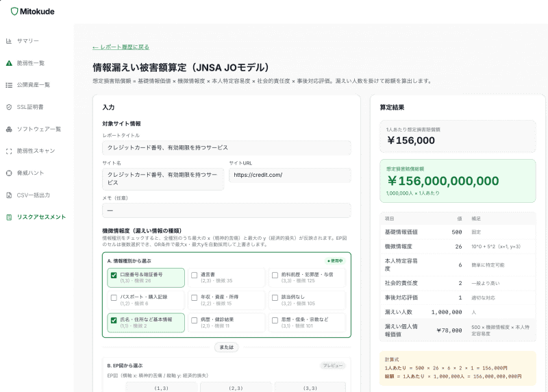Click the 脆弱性一覧 warning triangle icon
This screenshot has width=548, height=392.
pyautogui.click(x=9, y=63)
